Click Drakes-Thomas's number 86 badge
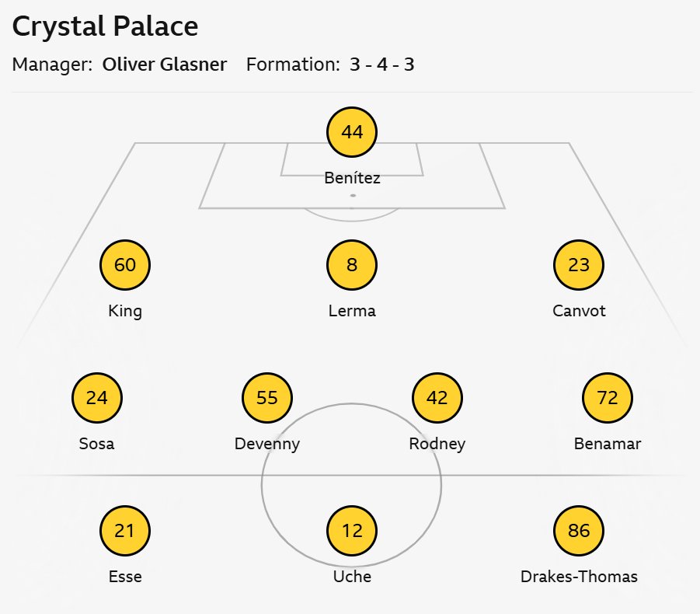 579,531
